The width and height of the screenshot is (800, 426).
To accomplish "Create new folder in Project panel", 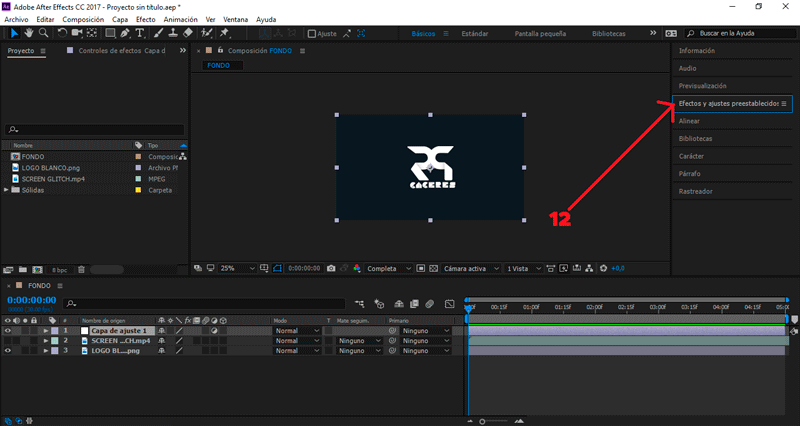I will [23, 270].
